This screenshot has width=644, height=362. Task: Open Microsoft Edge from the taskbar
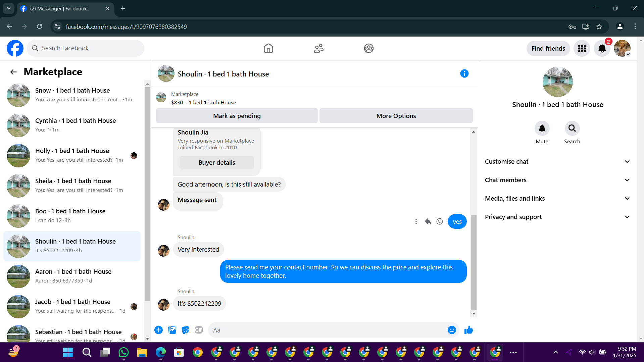[x=160, y=352]
